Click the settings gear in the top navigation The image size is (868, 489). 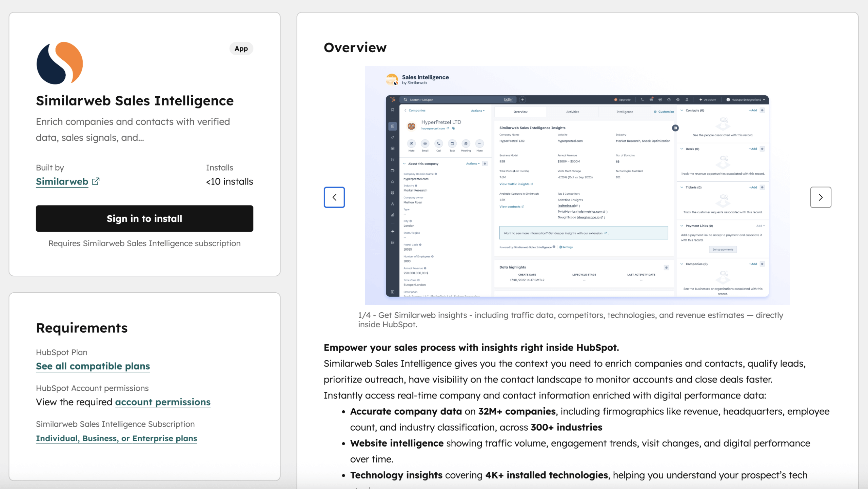point(678,100)
